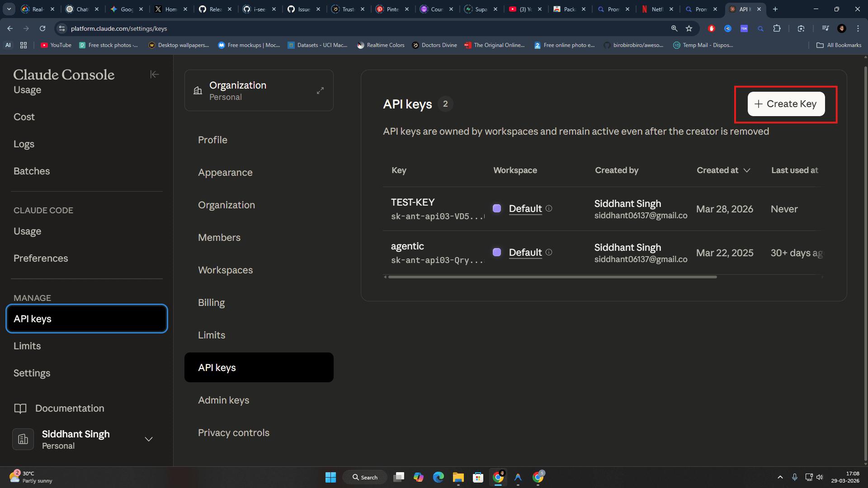This screenshot has height=488, width=868.
Task: Click the zoom magnifier icon in address bar
Action: 674,28
